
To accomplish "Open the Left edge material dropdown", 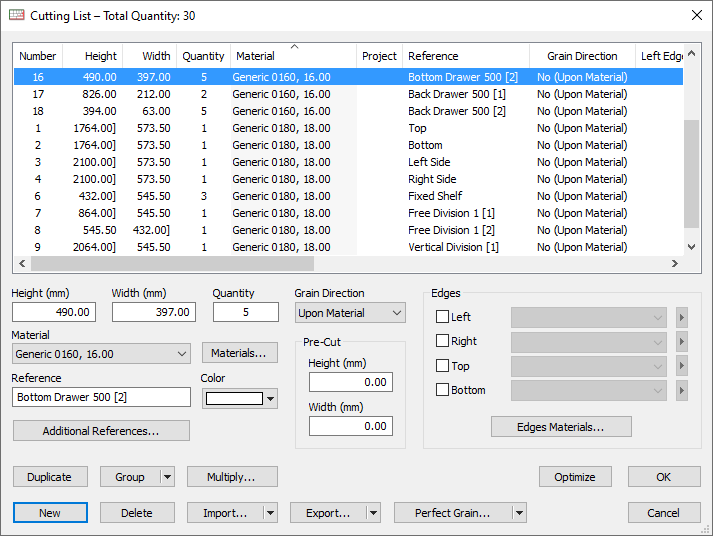I will click(x=589, y=317).
